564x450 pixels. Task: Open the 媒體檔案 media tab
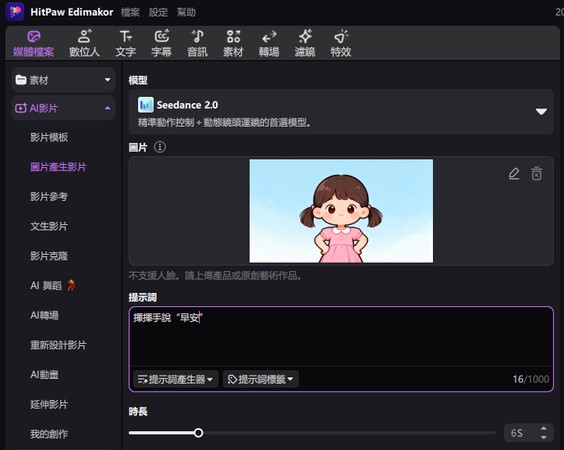pos(33,44)
